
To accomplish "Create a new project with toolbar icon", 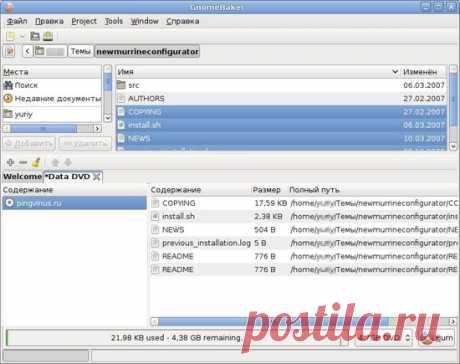I will 11,36.
